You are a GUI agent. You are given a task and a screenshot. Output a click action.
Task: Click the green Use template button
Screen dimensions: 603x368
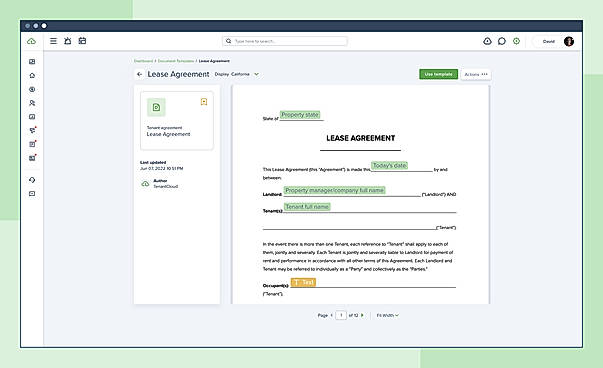point(438,74)
